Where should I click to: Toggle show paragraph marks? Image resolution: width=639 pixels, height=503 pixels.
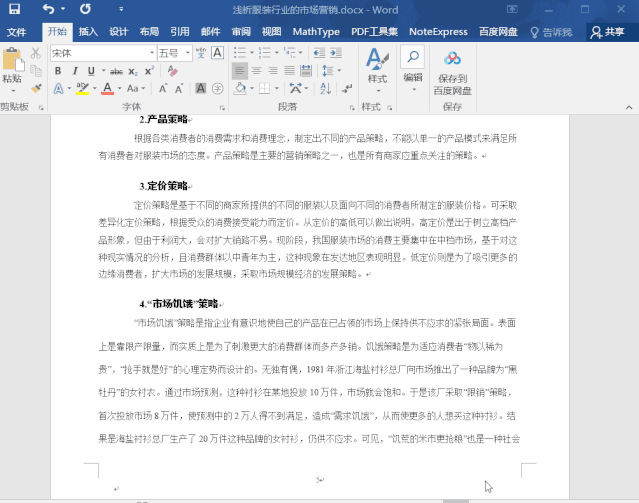[348, 88]
